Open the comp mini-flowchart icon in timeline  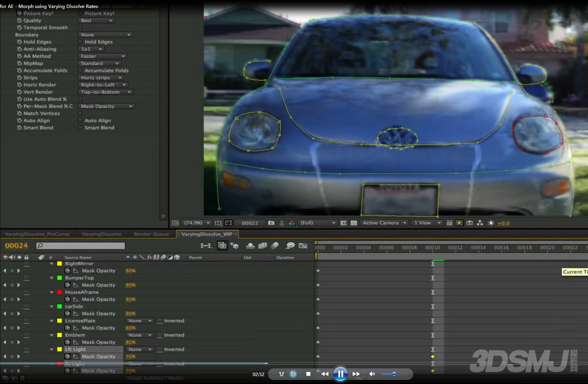pos(206,246)
